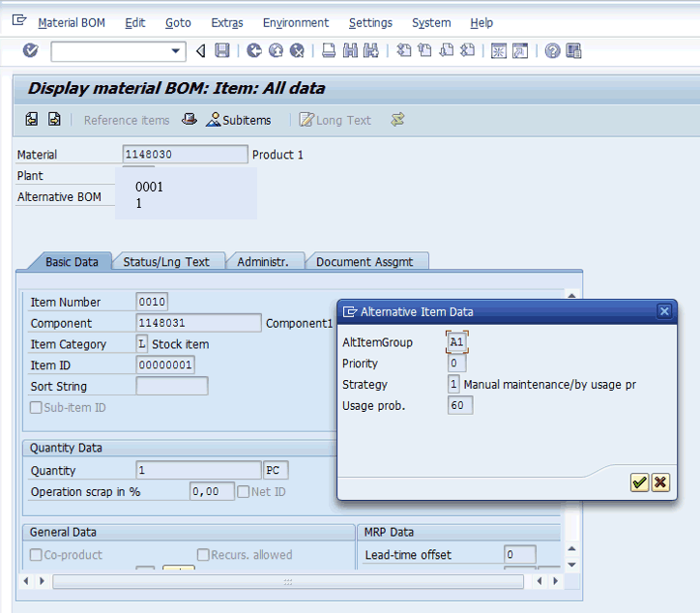Viewport: 700px width, 613px height.
Task: Click the Long Text button
Action: (335, 120)
